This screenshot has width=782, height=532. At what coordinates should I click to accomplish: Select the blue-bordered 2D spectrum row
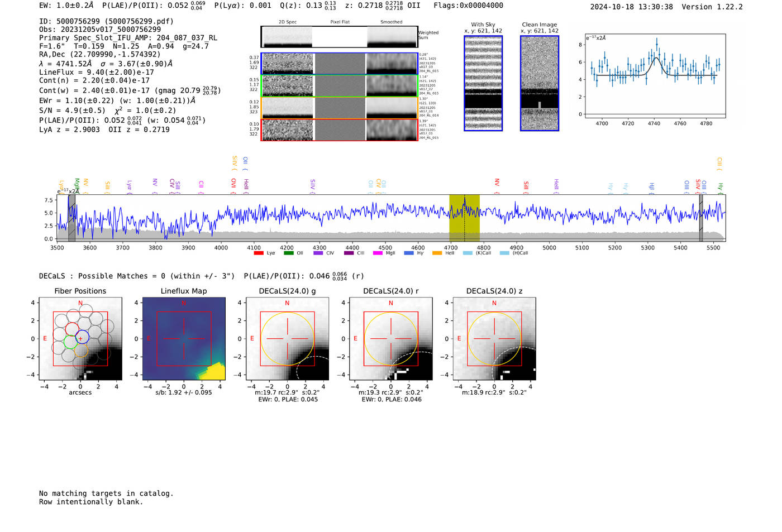pos(340,64)
